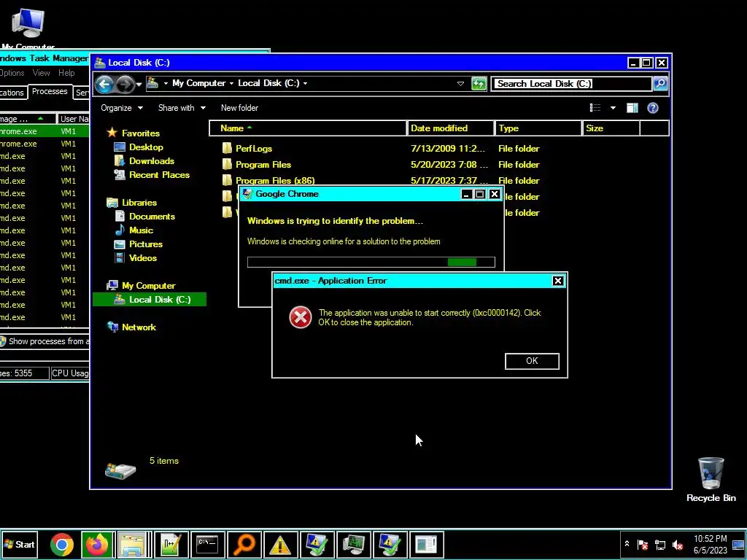Sort by the Type column header
Screen dimensions: 747x560
[x=538, y=128]
